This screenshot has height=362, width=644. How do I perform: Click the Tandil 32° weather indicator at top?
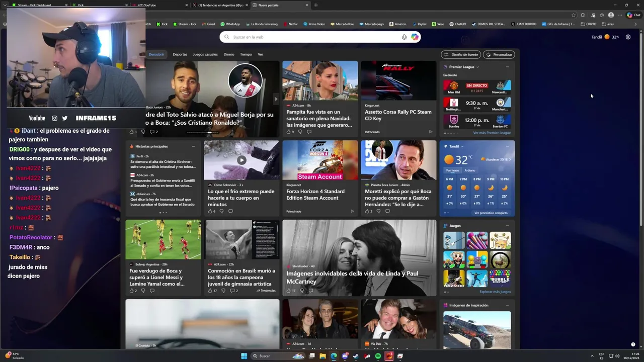tap(605, 37)
